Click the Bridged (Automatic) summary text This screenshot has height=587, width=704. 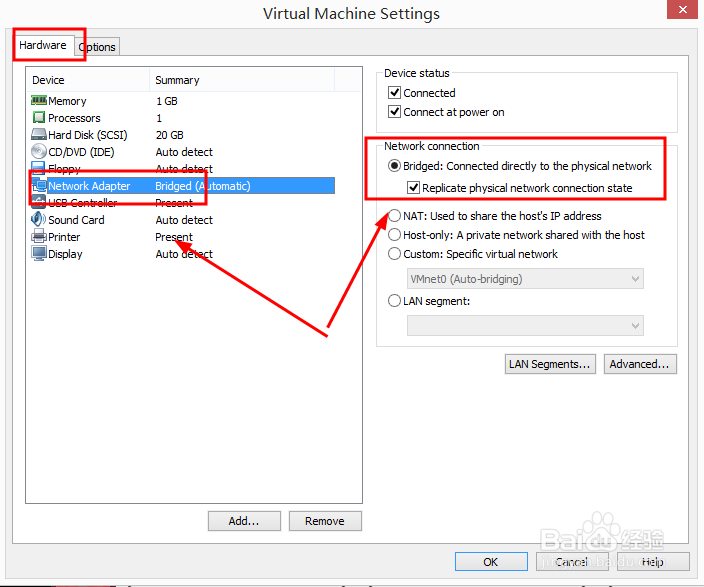pyautogui.click(x=203, y=185)
